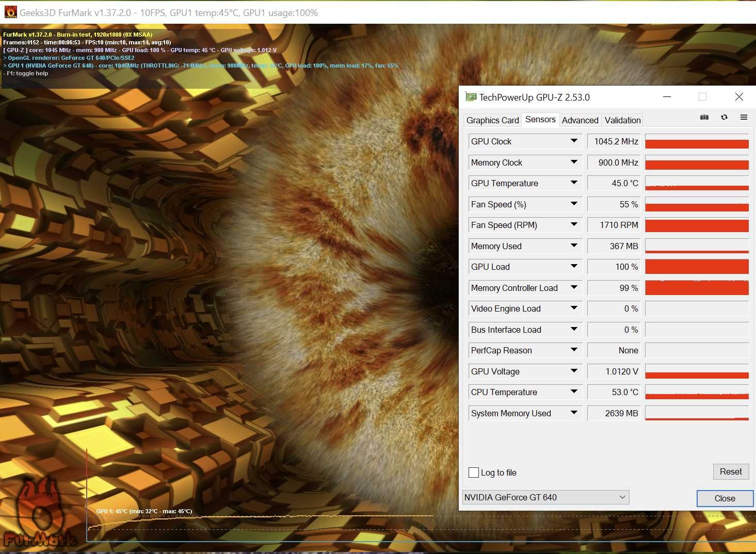Click the 367 MB Memory Used value
This screenshot has height=554, width=756.
614,246
